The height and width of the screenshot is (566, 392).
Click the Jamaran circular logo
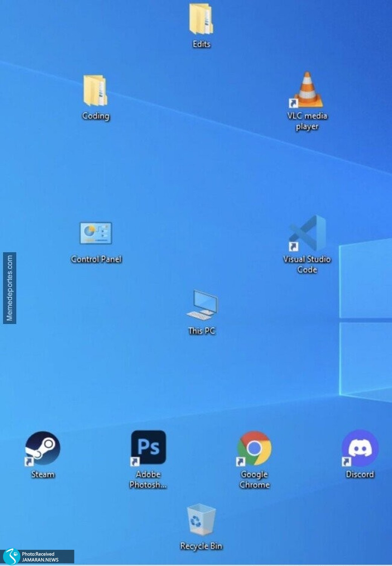tap(11, 557)
